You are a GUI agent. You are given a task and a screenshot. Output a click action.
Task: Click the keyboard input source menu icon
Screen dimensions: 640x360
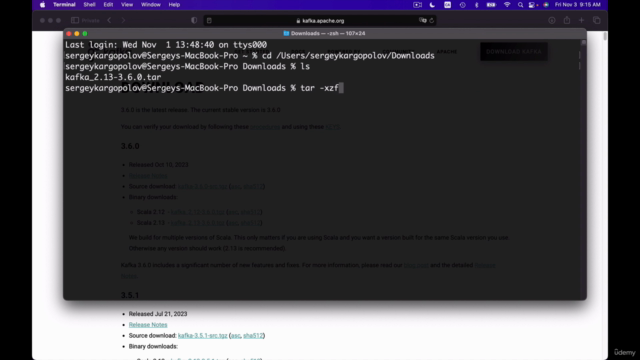point(447,5)
